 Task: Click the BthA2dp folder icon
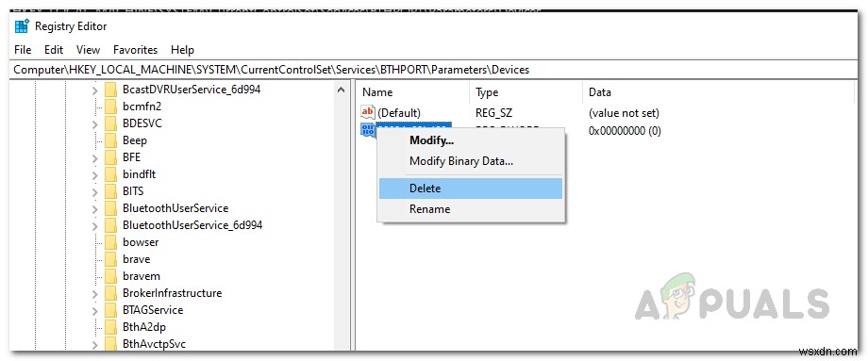(111, 327)
